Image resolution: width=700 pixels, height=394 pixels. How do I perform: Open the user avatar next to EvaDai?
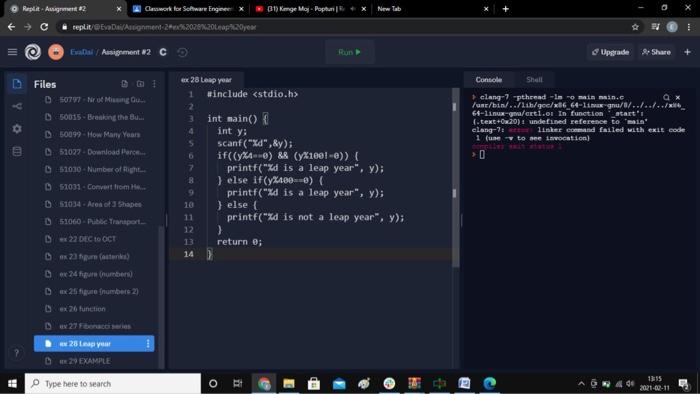coord(56,52)
